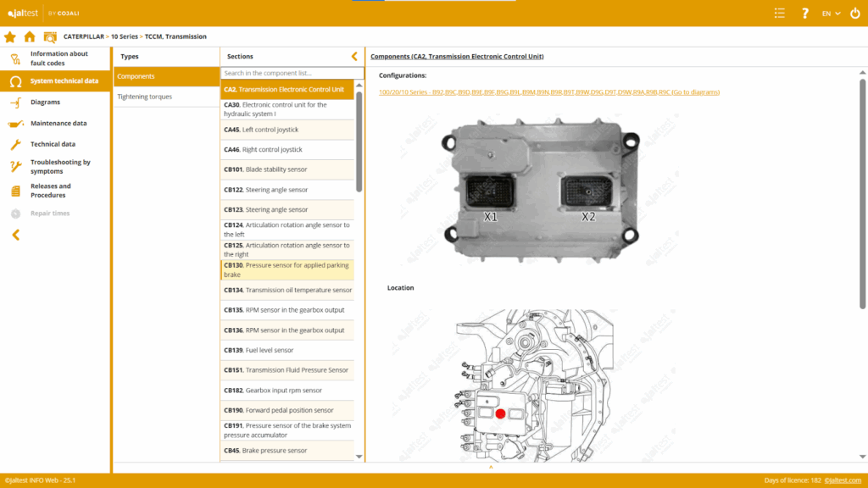Select CB134 Transmission oil temperature sensor

pyautogui.click(x=287, y=290)
